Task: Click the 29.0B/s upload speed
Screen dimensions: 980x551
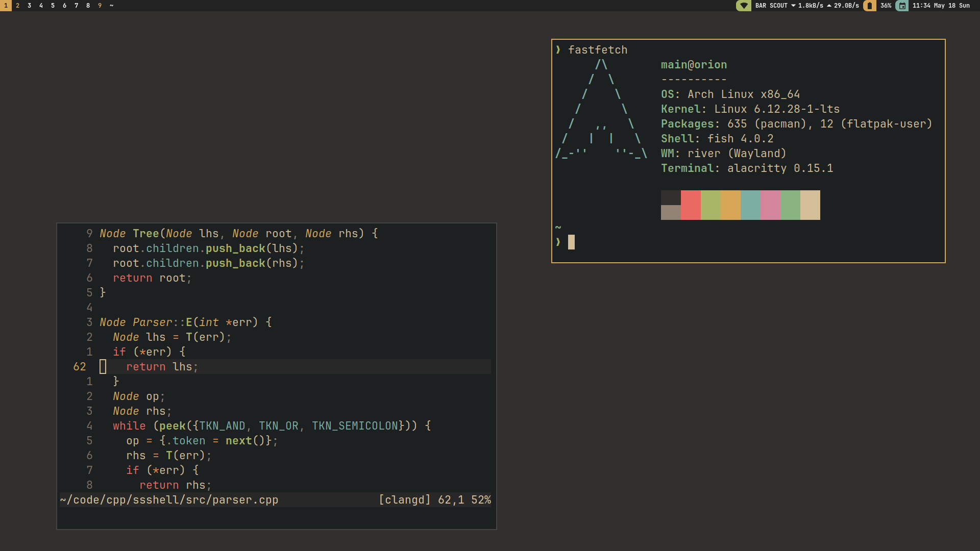Action: [846, 6]
